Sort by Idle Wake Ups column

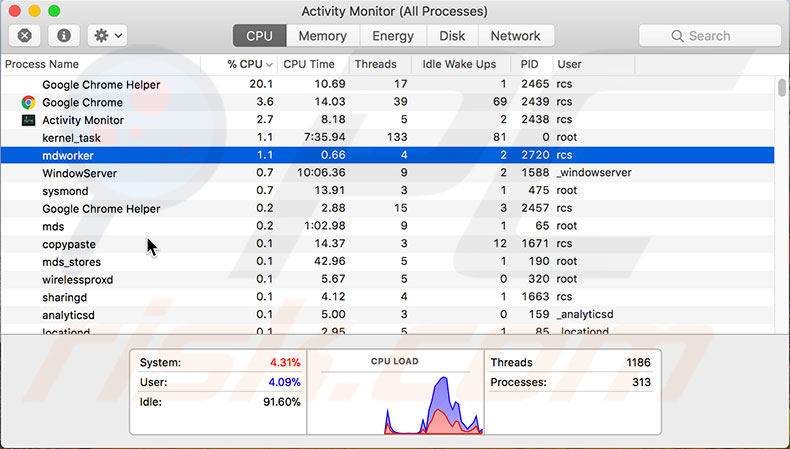click(x=461, y=64)
